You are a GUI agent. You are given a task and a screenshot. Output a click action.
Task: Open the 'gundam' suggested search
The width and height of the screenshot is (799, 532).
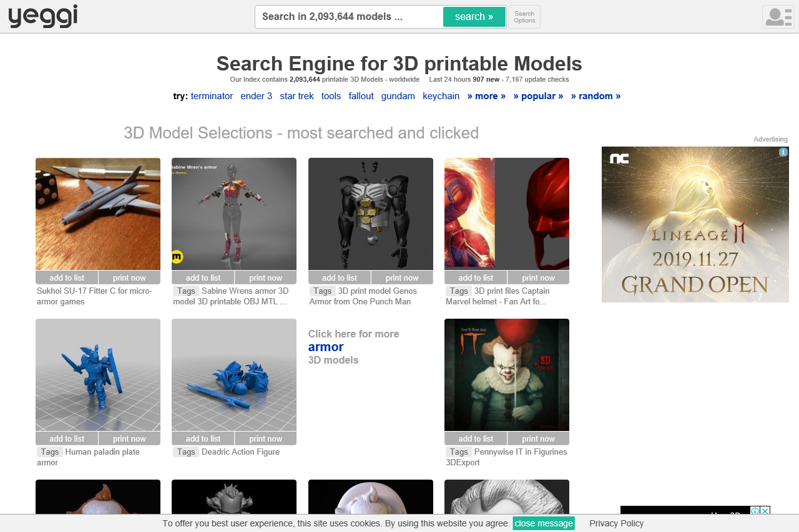click(x=398, y=96)
